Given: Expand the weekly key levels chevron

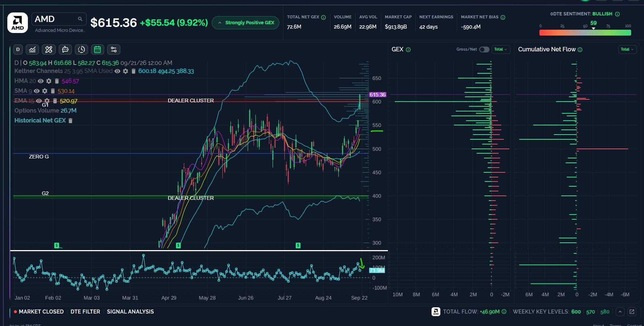Looking at the screenshot, I should coord(620,312).
